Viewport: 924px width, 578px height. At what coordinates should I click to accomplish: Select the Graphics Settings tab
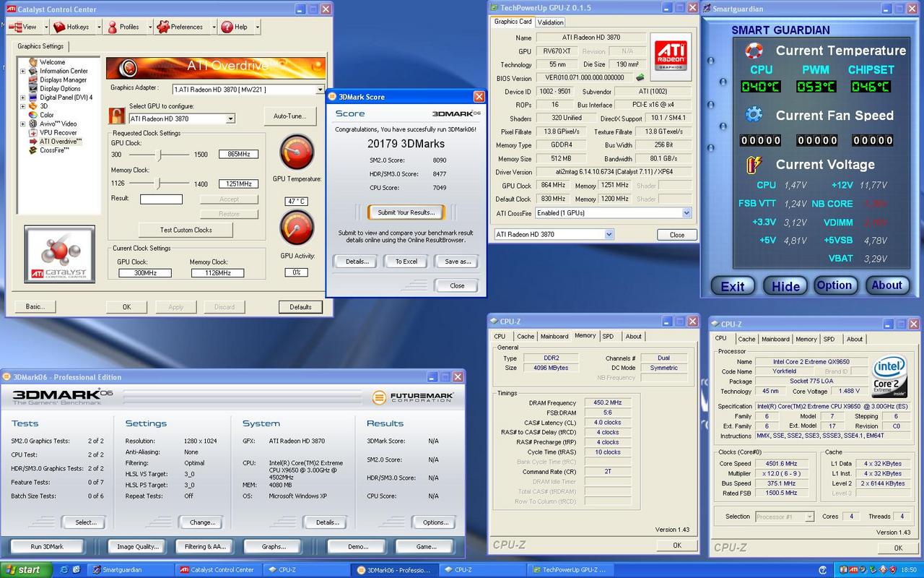[40, 46]
